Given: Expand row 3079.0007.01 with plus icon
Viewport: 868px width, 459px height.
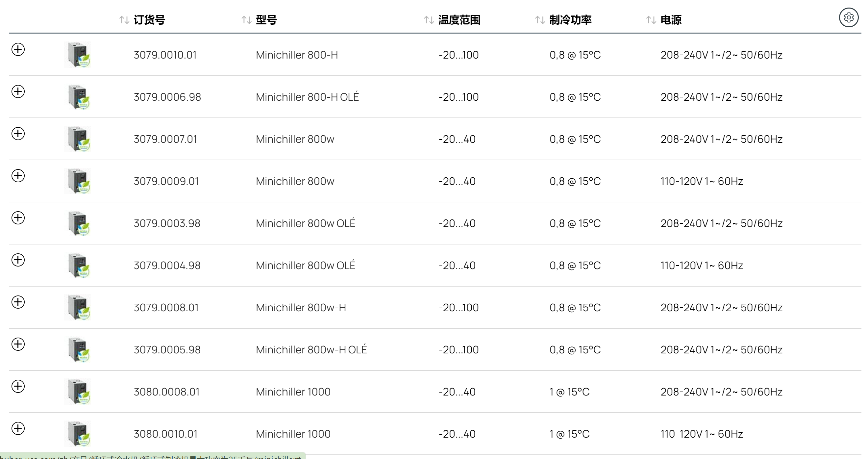Looking at the screenshot, I should coord(18,134).
